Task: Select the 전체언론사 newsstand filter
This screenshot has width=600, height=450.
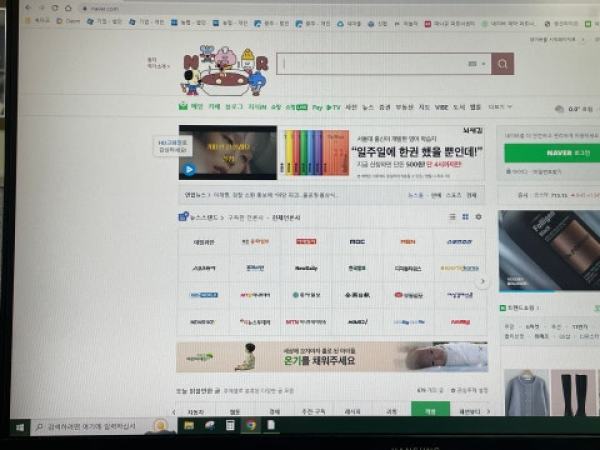Action: 286,218
